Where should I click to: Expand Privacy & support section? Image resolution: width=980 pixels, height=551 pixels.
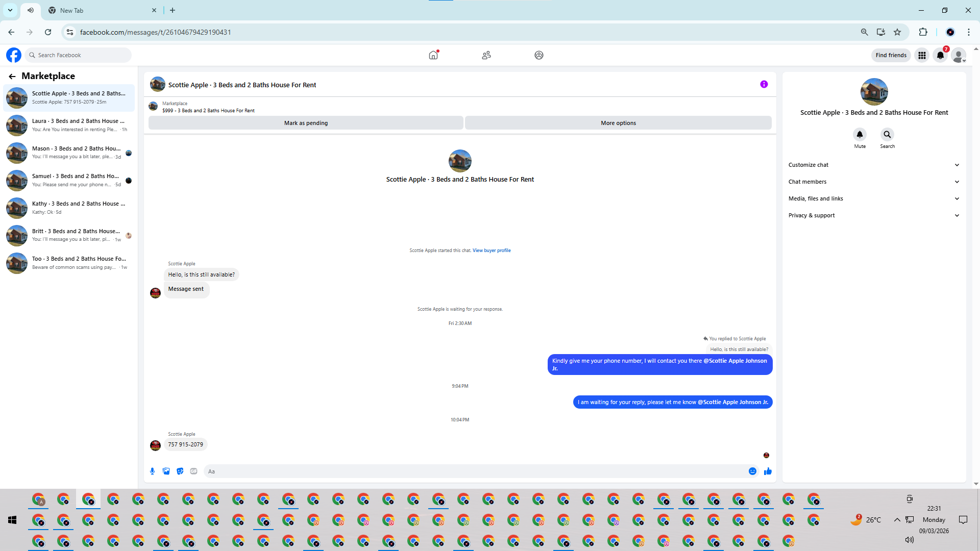tap(874, 215)
